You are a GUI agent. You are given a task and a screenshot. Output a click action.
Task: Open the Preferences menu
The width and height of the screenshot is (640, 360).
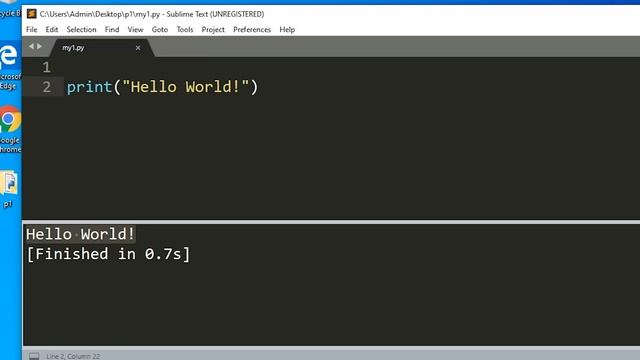(x=252, y=29)
